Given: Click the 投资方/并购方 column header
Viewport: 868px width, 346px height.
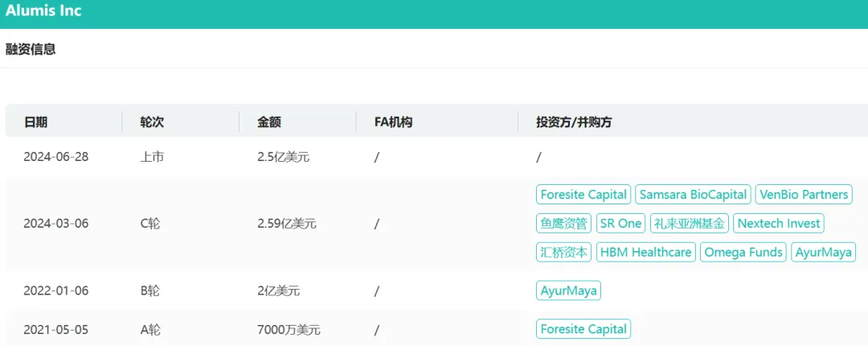Looking at the screenshot, I should [574, 122].
